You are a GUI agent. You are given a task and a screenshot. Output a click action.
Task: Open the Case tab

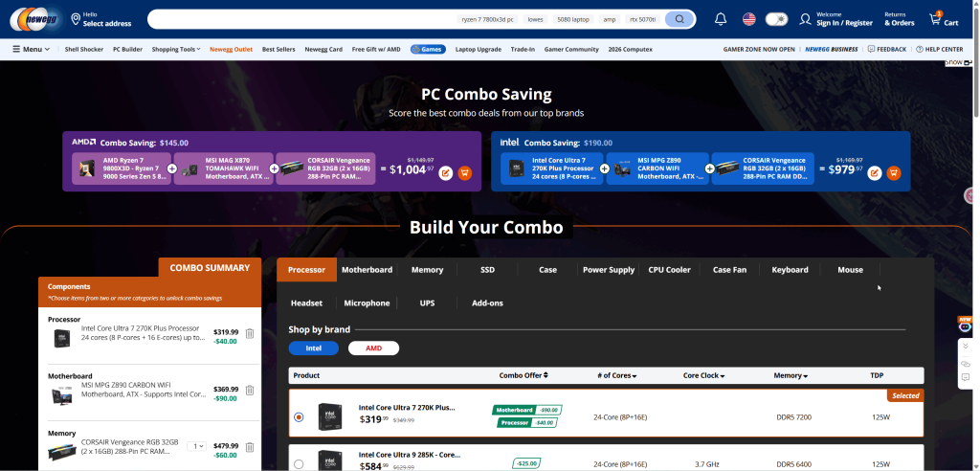tap(547, 270)
